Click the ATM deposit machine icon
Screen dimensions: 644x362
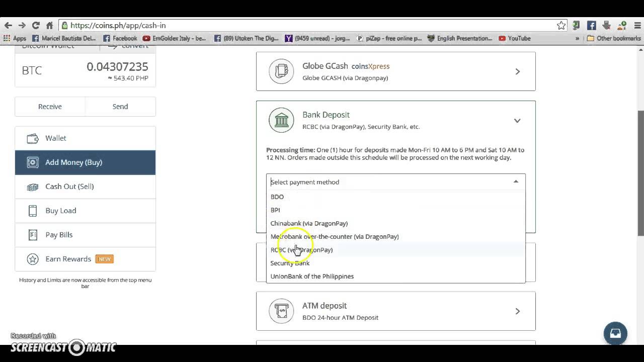(x=281, y=311)
